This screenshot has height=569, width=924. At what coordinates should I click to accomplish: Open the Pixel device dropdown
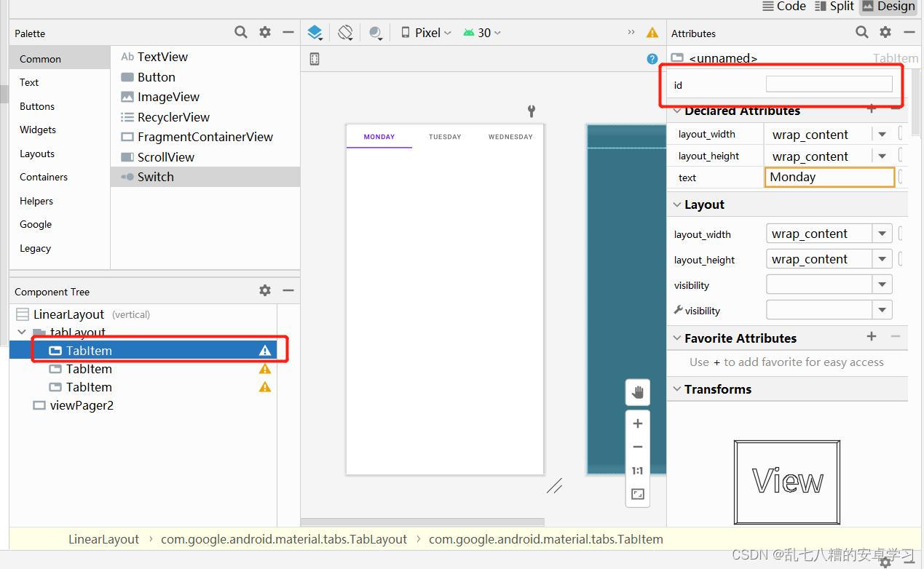click(425, 32)
